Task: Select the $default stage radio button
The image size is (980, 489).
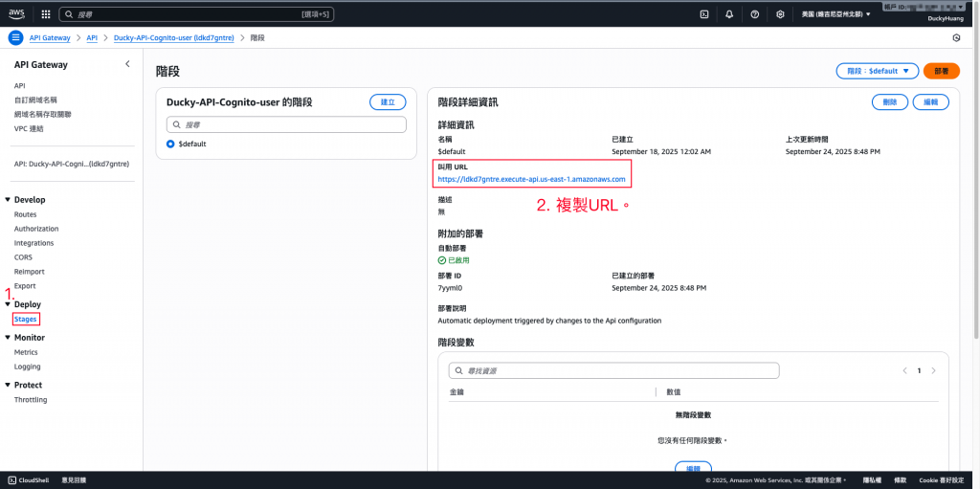Action: pyautogui.click(x=170, y=144)
